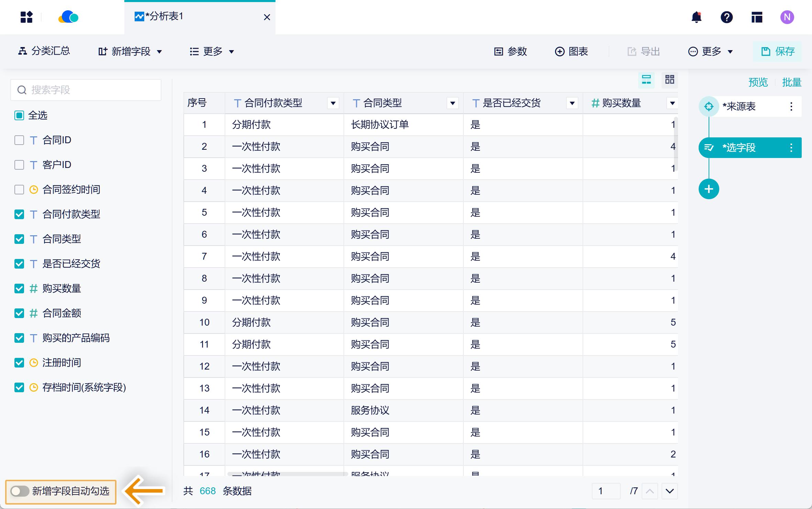Open the *来源表 node options menu
Image resolution: width=812 pixels, height=509 pixels.
tap(791, 106)
